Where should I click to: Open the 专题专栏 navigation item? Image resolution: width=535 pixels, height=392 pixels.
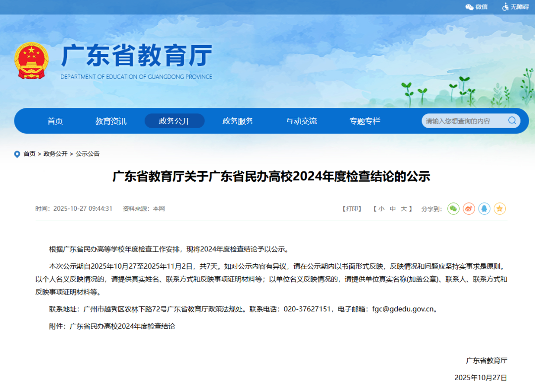tap(365, 121)
